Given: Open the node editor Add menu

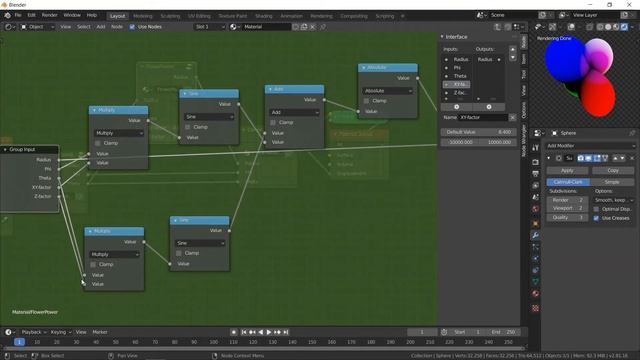Looking at the screenshot, I should click(x=101, y=27).
